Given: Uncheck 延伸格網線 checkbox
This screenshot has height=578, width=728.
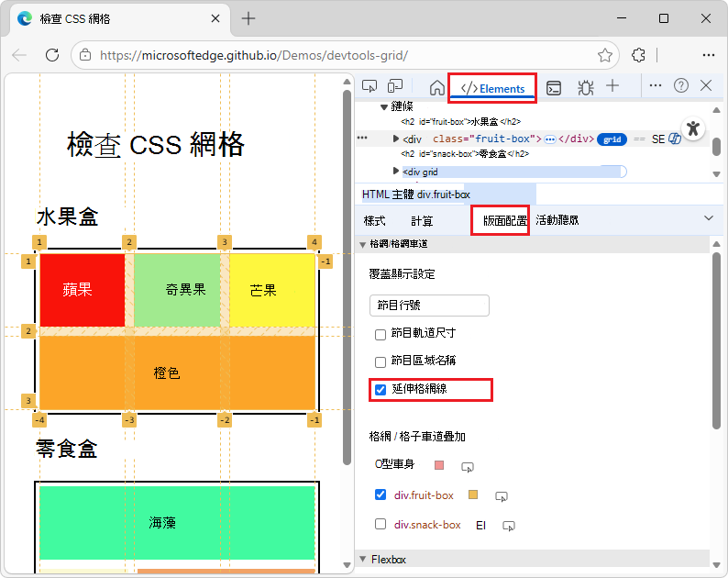Looking at the screenshot, I should (381, 389).
